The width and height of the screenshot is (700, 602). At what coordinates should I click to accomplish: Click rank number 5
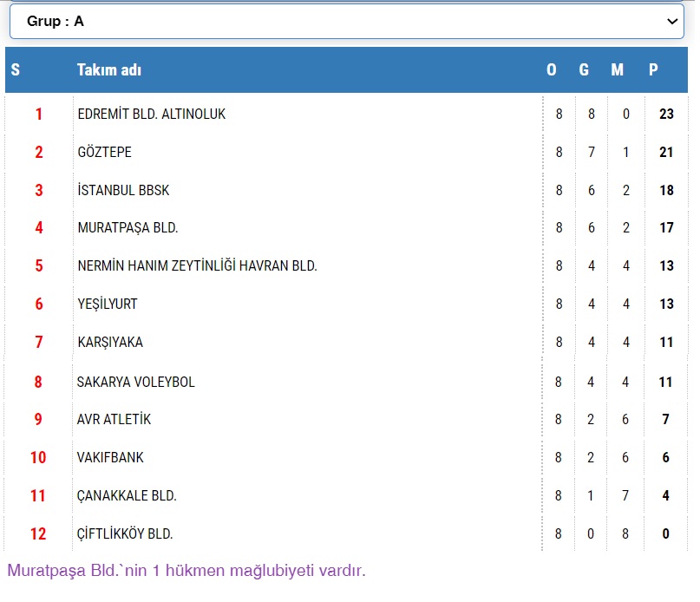[39, 265]
